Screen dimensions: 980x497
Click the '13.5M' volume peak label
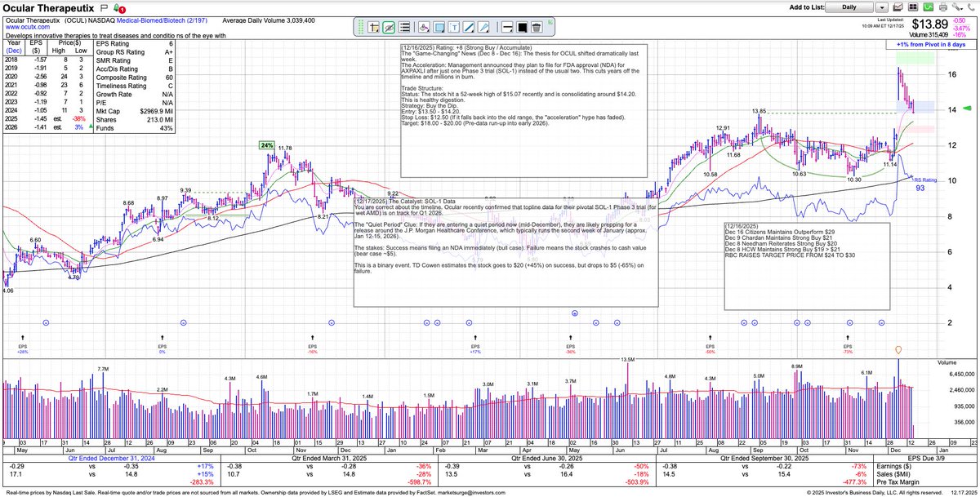pyautogui.click(x=627, y=359)
